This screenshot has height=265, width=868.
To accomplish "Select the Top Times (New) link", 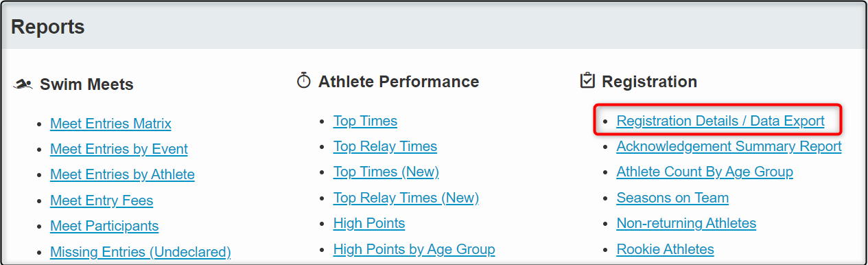I will [386, 172].
